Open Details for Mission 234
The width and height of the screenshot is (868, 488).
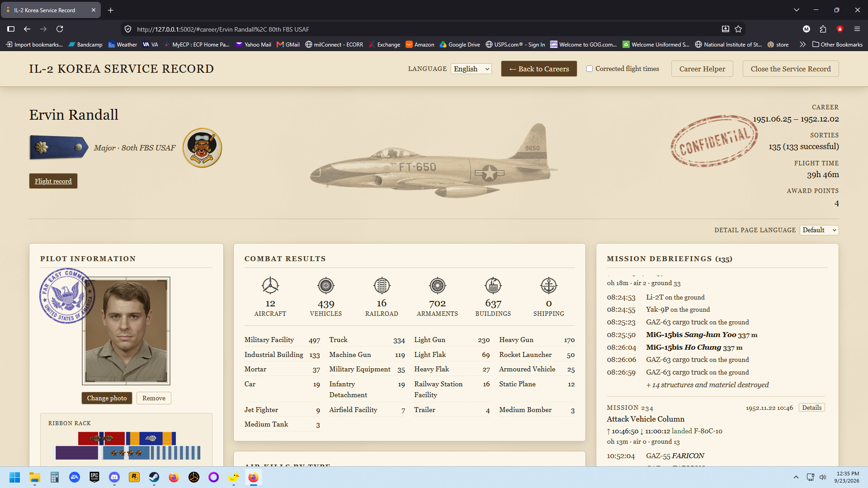tap(812, 408)
